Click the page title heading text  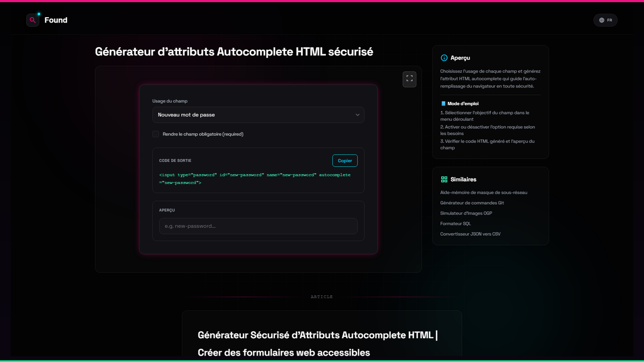(x=234, y=52)
